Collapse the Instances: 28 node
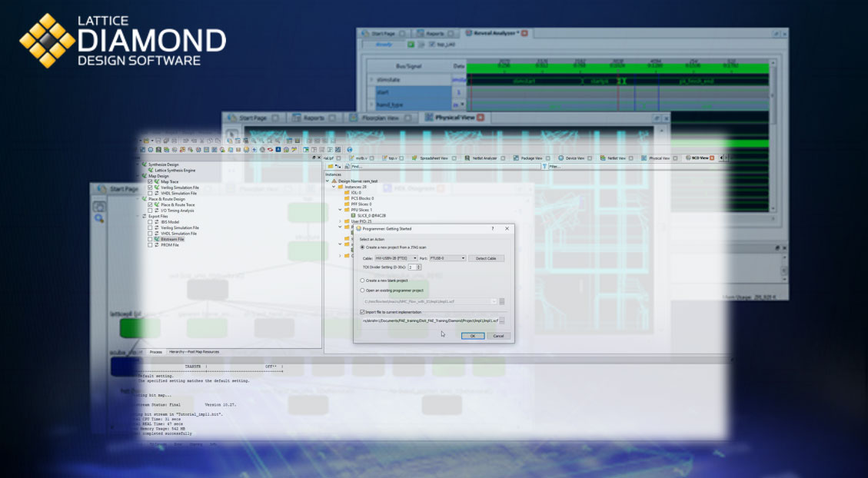This screenshot has height=478, width=868. 334,187
